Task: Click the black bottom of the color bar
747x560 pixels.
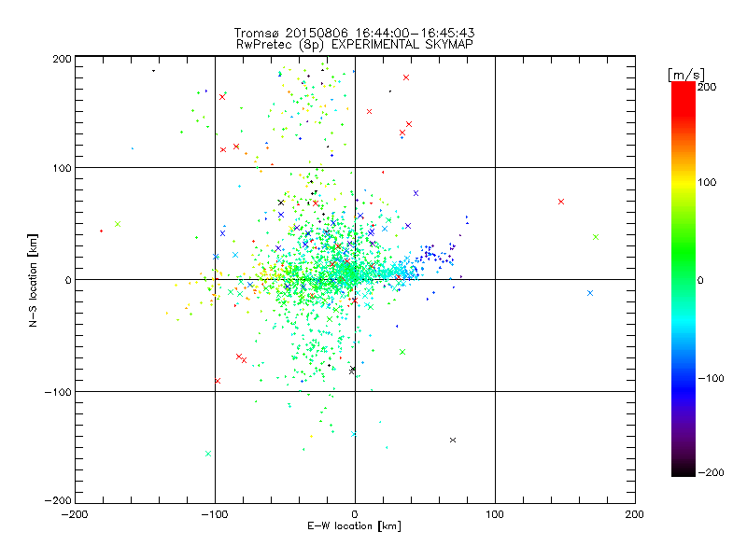Action: (x=684, y=470)
